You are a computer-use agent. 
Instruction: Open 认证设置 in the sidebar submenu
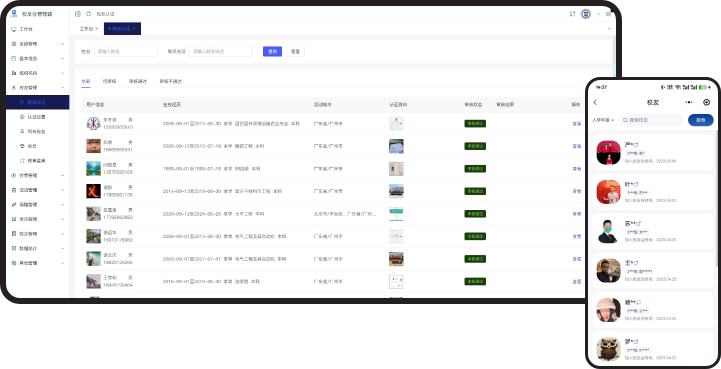click(x=36, y=117)
